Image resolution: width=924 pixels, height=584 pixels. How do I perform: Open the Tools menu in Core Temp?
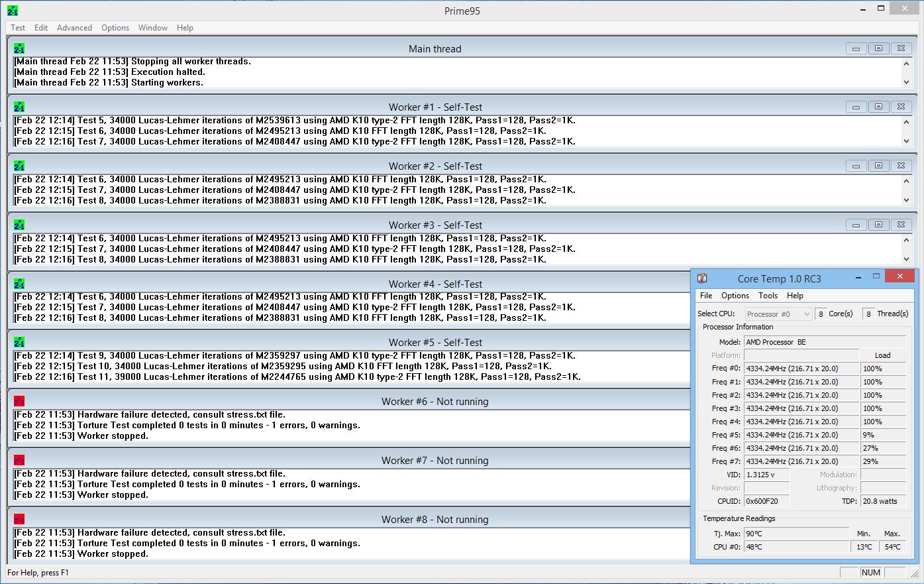pos(768,296)
